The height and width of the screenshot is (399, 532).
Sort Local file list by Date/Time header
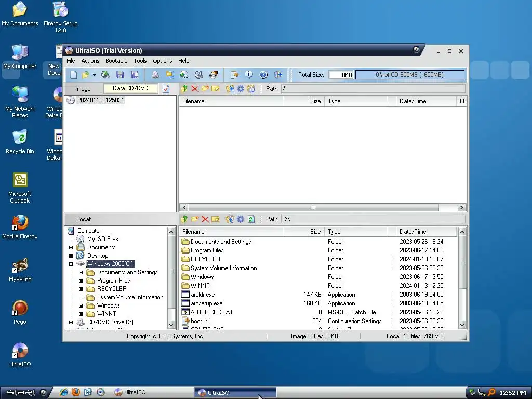coord(427,232)
